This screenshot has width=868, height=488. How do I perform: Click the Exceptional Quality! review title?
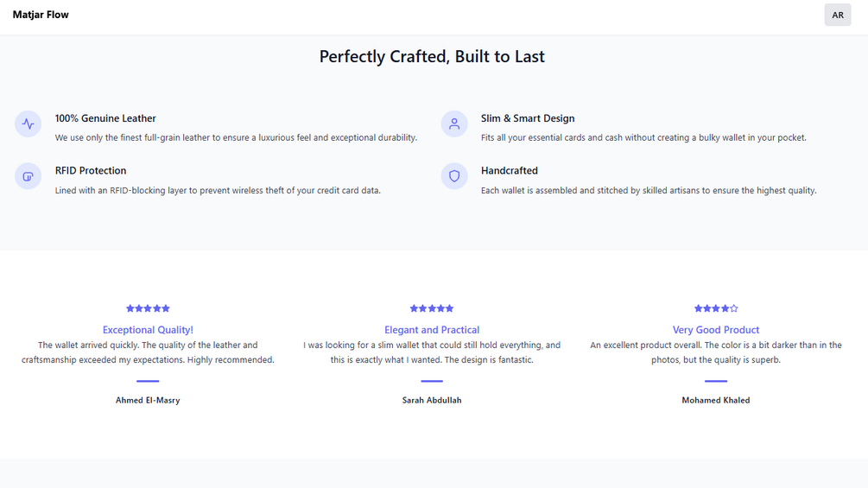pos(148,330)
